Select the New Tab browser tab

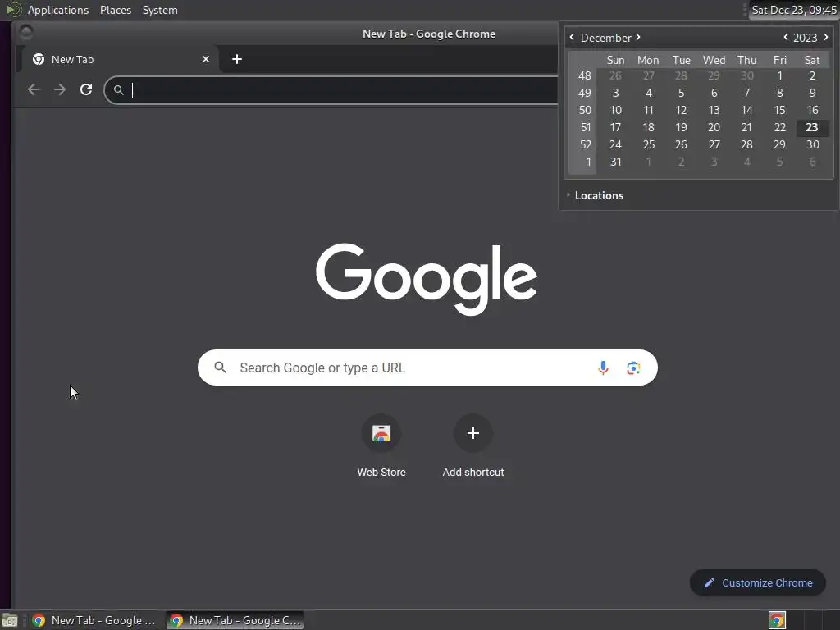coord(120,59)
